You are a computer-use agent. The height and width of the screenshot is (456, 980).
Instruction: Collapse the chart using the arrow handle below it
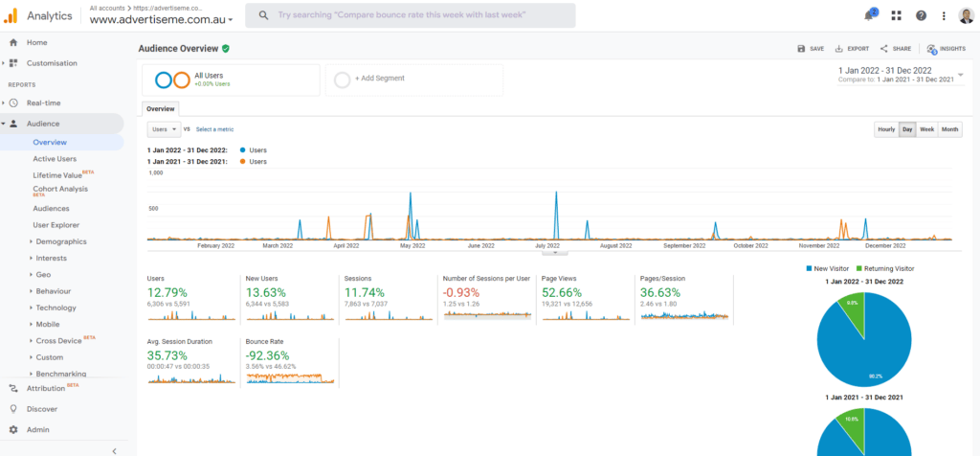point(555,253)
